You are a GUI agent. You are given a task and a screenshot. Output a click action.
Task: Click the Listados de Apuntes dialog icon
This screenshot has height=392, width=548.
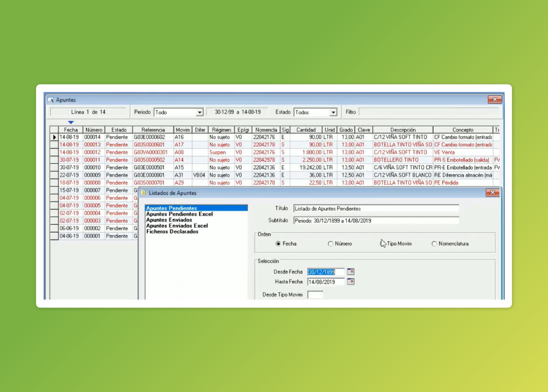[143, 192]
